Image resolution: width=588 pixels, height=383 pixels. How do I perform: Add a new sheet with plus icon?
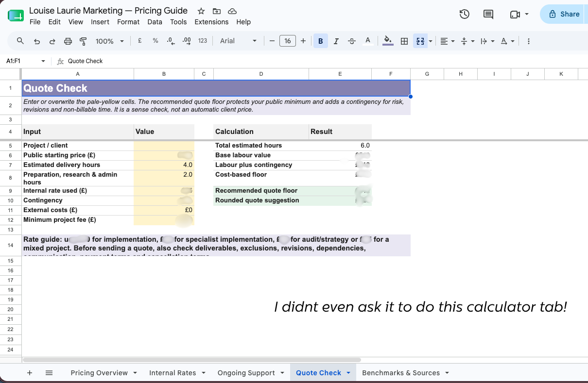(30, 373)
